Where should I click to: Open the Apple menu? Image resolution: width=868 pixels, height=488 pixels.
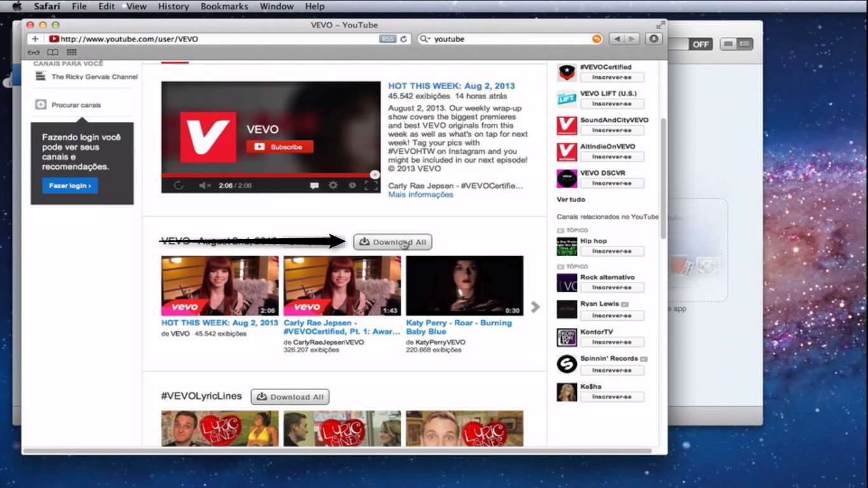[17, 6]
